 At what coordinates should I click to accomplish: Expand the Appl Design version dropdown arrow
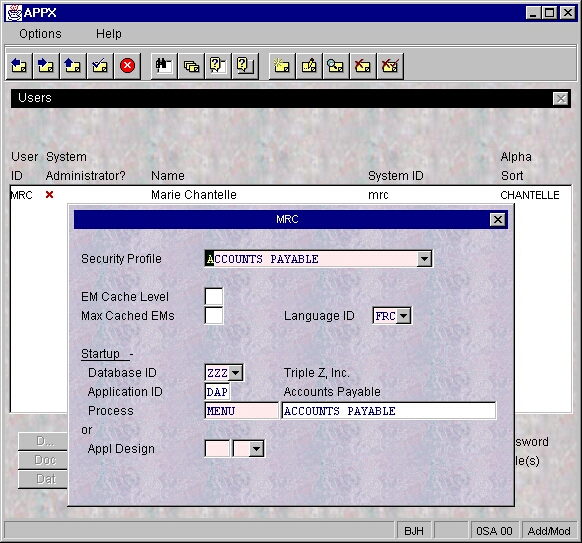(x=256, y=449)
